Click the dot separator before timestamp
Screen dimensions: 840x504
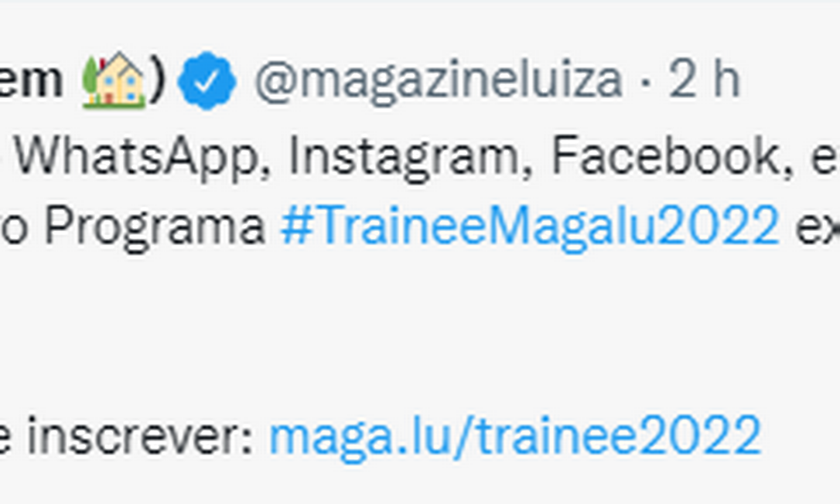[646, 81]
